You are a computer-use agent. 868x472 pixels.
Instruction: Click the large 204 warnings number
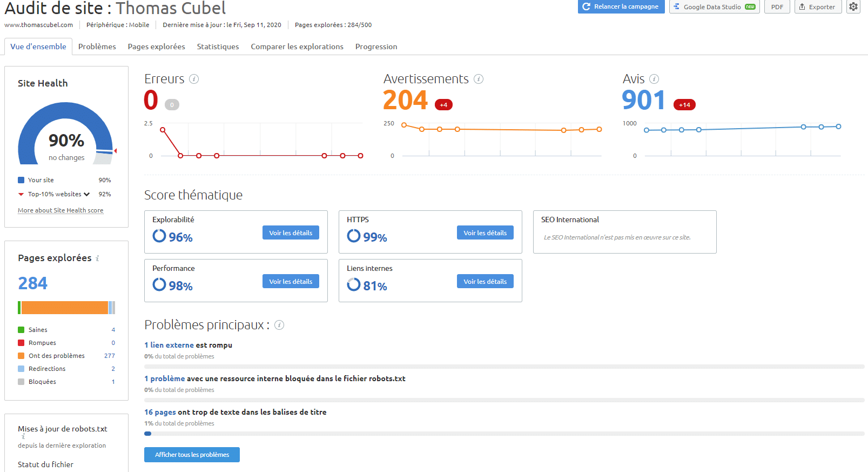tap(405, 100)
